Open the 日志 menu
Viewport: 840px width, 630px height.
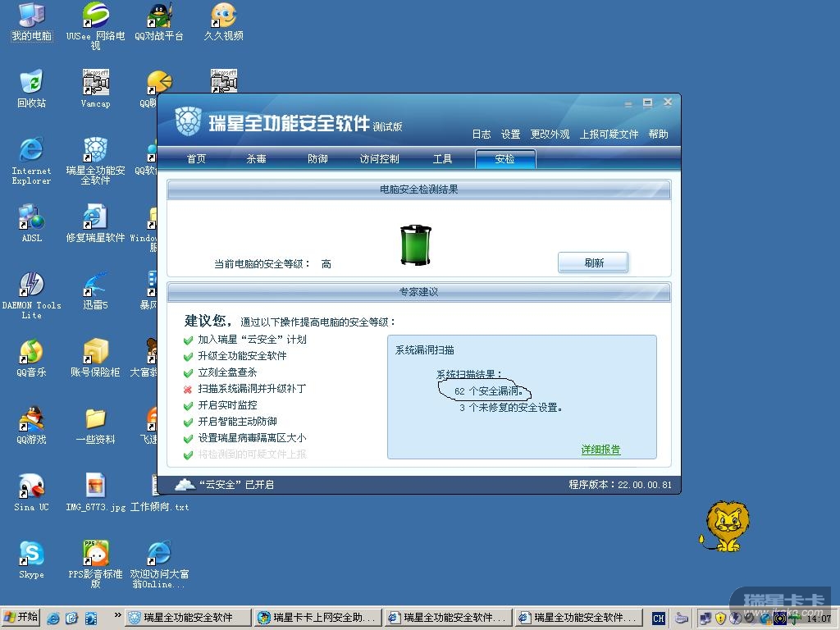pyautogui.click(x=481, y=135)
